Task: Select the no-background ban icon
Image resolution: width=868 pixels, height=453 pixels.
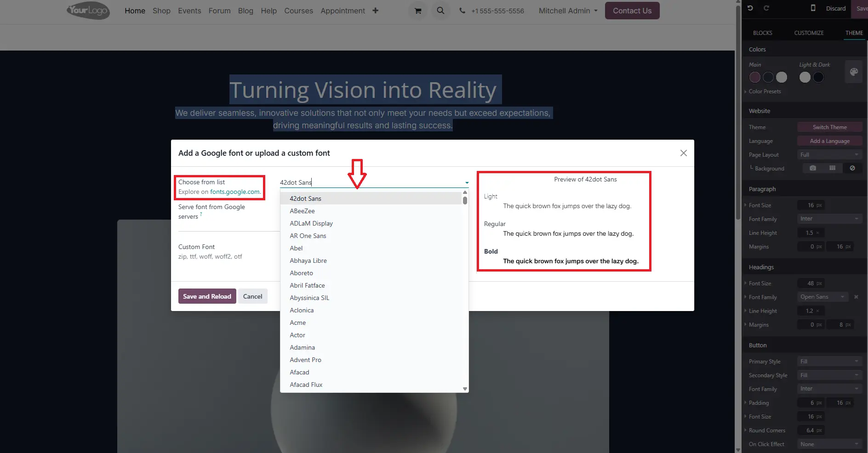Action: [852, 168]
